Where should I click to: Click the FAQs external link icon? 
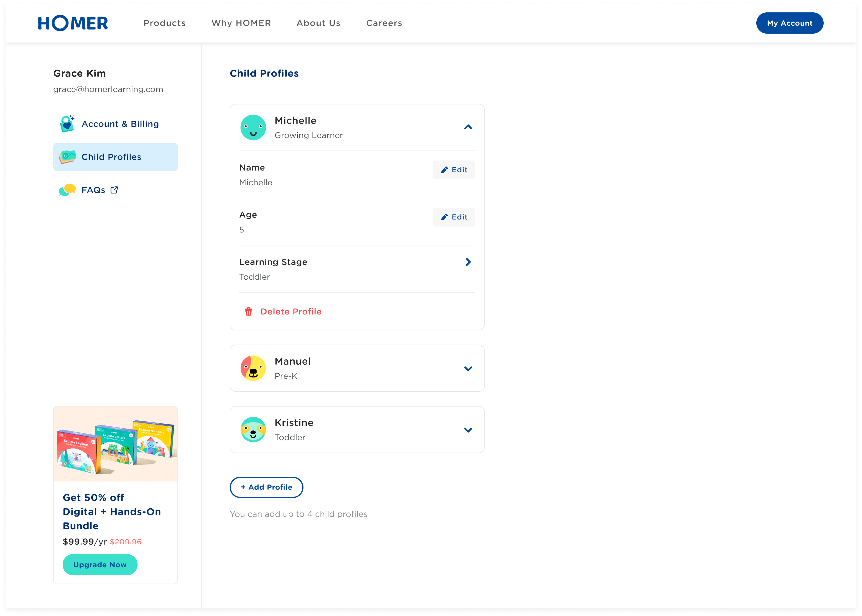(114, 190)
